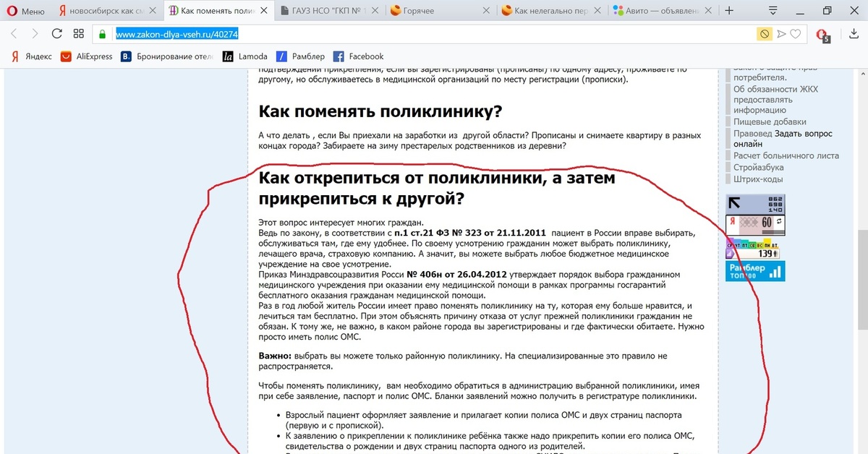Switch to the Горячее tab
This screenshot has width=868, height=454.
coord(439,12)
